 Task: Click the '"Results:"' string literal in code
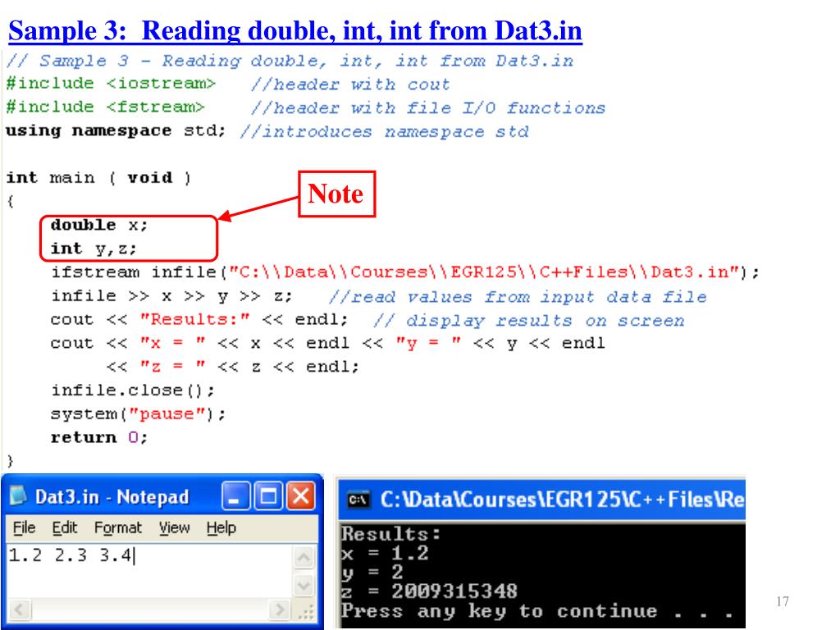pos(194,319)
